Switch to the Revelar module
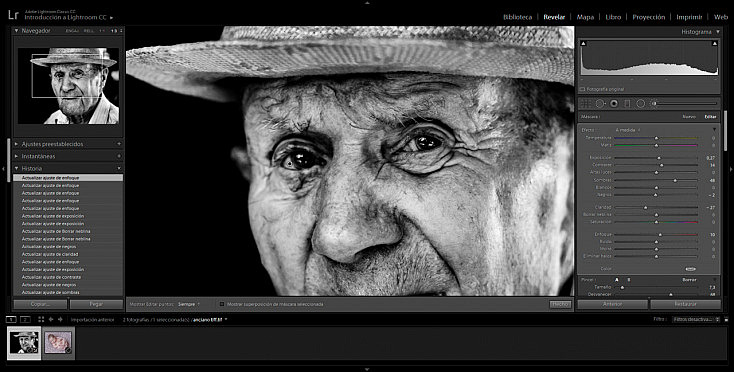The width and height of the screenshot is (734, 372). [x=554, y=17]
